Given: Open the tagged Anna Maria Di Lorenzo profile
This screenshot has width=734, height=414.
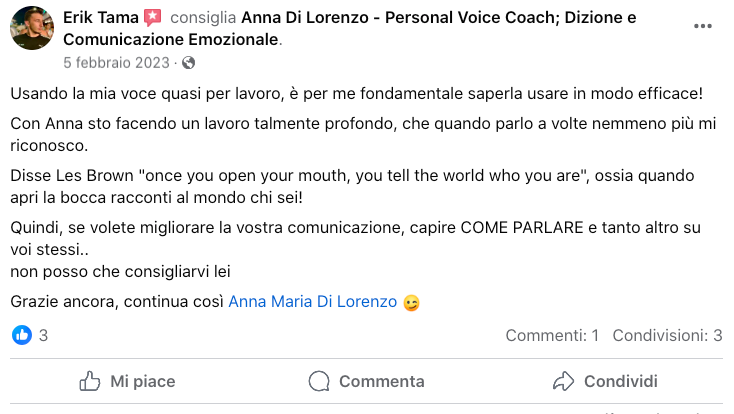Looking at the screenshot, I should click(x=312, y=301).
